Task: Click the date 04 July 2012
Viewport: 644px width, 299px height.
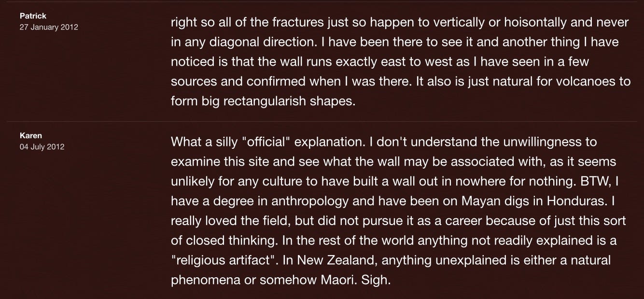Action: 42,147
